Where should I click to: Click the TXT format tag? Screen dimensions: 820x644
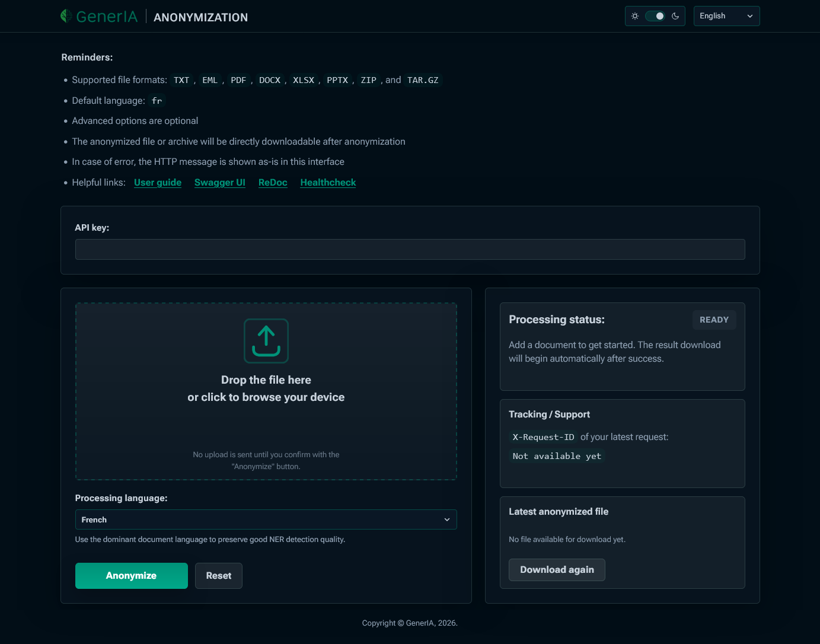(x=181, y=80)
